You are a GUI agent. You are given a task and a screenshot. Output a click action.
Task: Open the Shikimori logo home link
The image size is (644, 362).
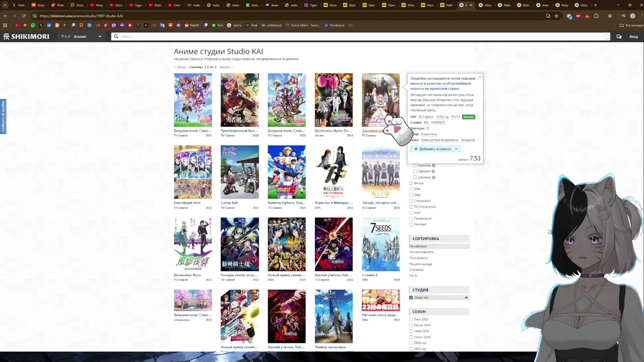pyautogui.click(x=27, y=36)
